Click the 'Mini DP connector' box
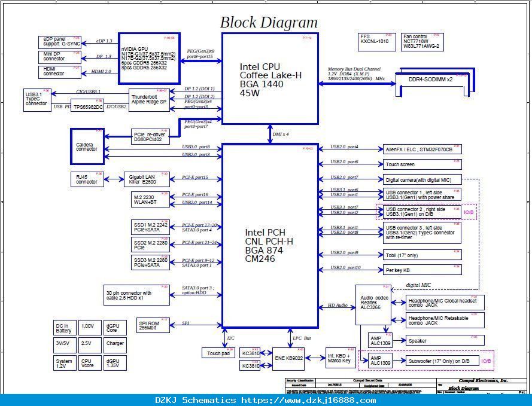Screen dimensions: 532x406 pos(60,57)
